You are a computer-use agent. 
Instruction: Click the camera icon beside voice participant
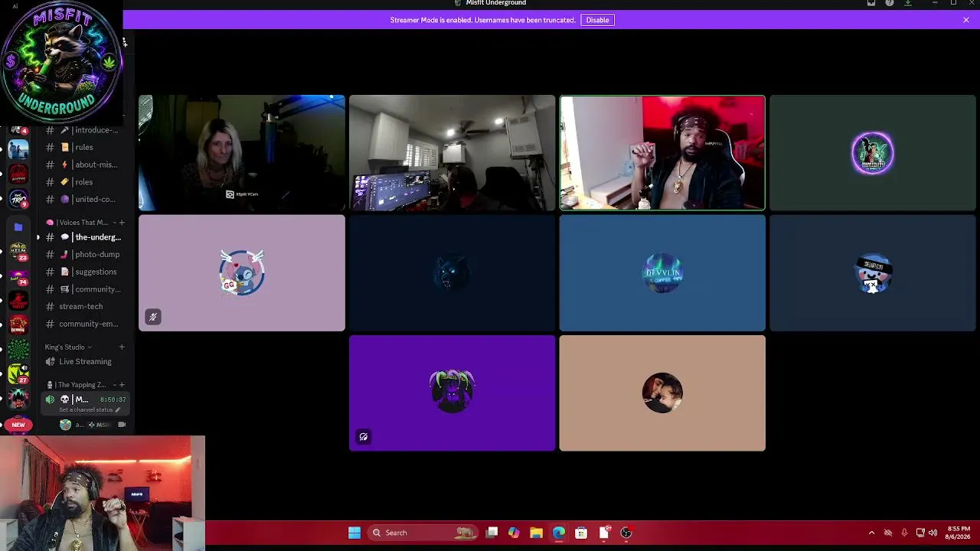coord(122,425)
